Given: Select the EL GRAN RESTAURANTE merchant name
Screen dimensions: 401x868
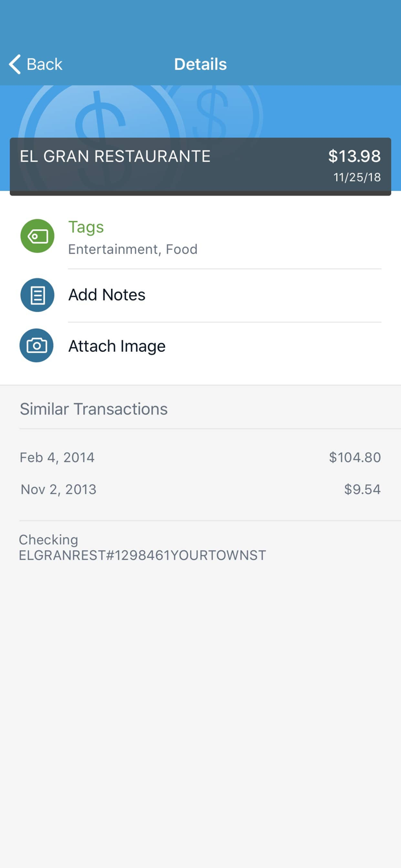Looking at the screenshot, I should [115, 156].
